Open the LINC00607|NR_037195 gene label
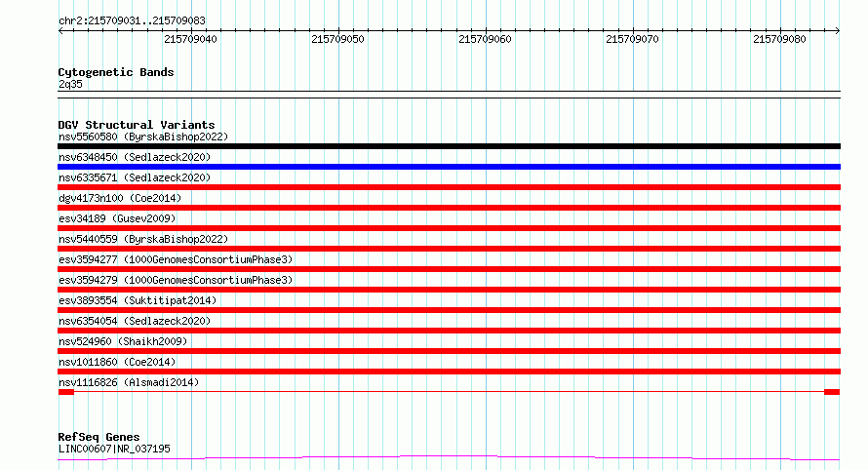 click(x=114, y=449)
